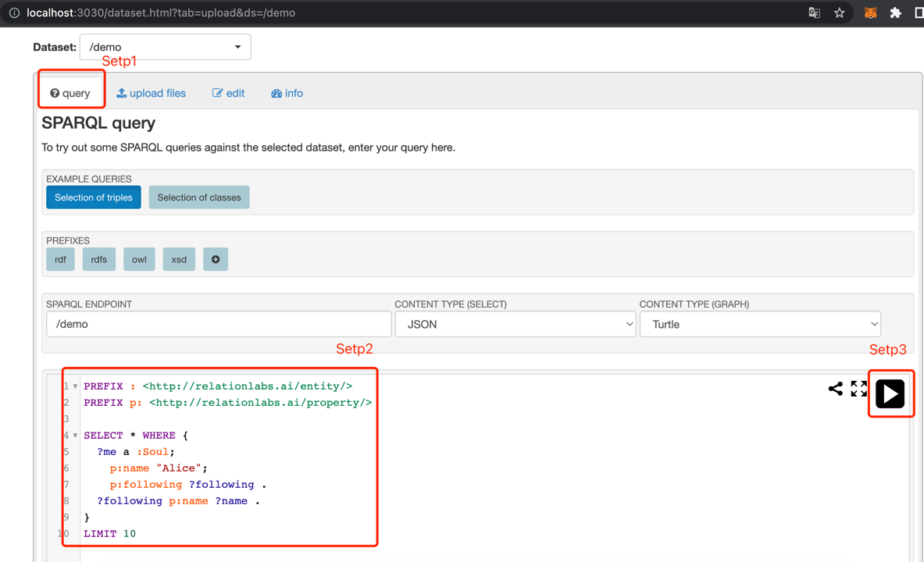
Task: Open browser extensions puzzle icon
Action: 895,13
